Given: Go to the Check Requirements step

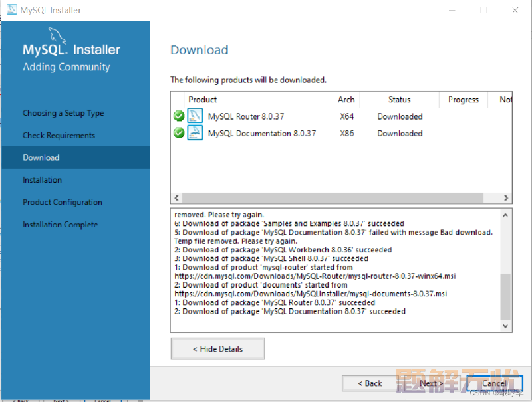Looking at the screenshot, I should [x=59, y=136].
